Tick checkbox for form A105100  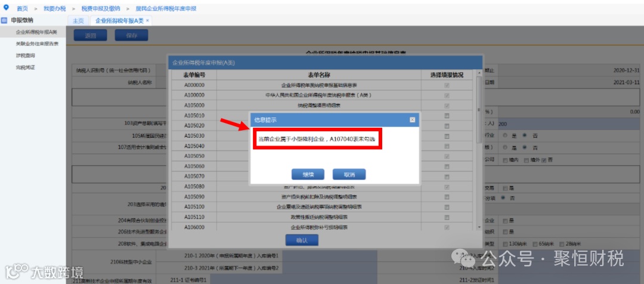coord(447,206)
